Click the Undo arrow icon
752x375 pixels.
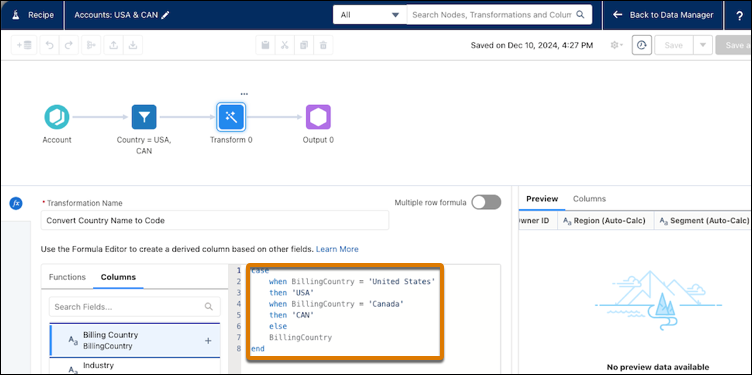click(x=49, y=45)
